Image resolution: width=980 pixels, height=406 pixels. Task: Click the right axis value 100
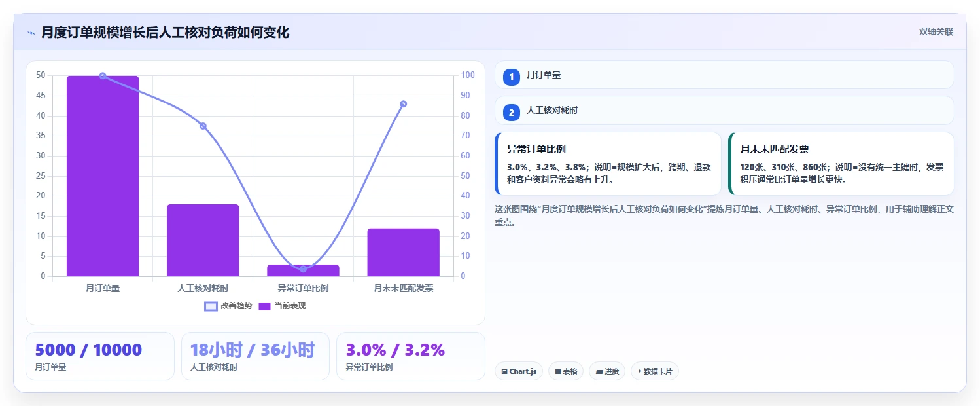click(468, 75)
